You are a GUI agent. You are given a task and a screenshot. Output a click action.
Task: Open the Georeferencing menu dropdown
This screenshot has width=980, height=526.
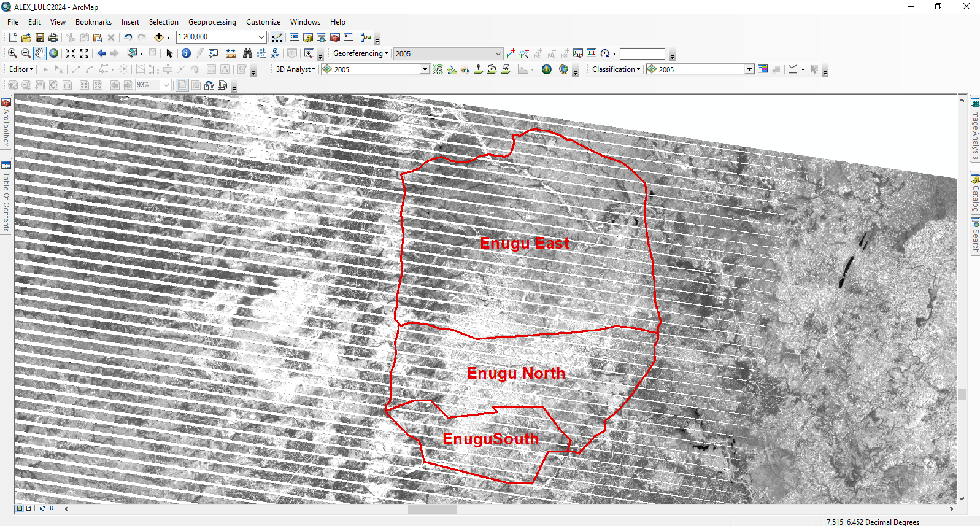click(360, 53)
